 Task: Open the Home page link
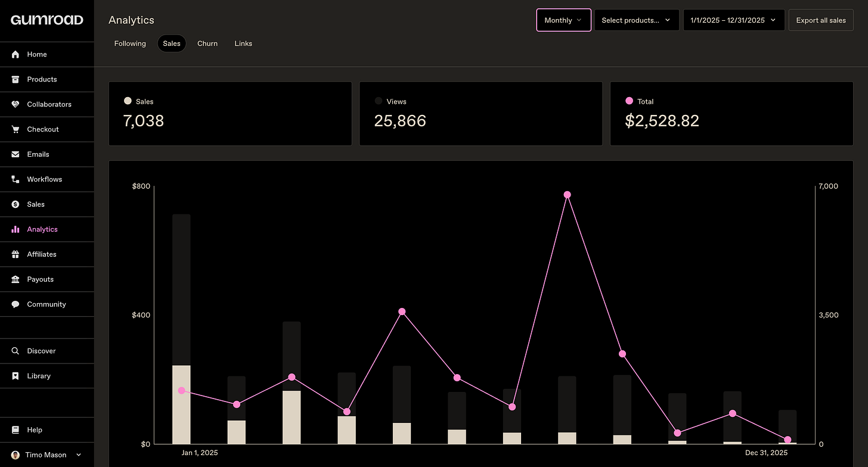47,54
